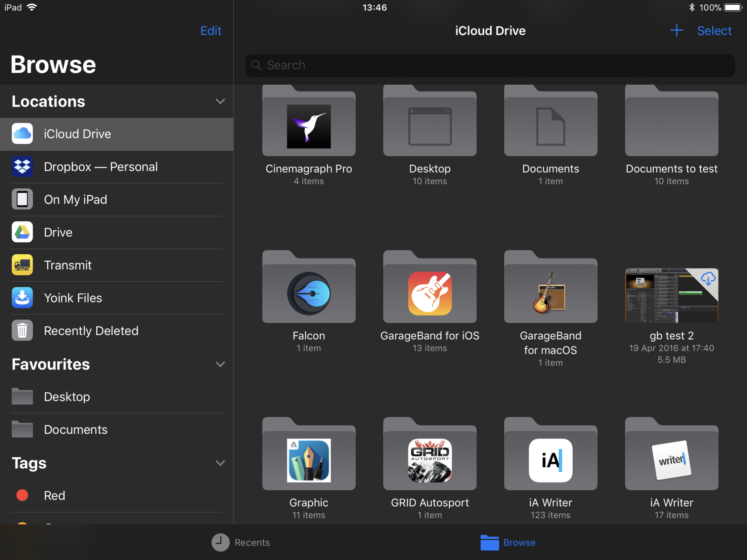Select Transmit location
Viewport: 747px width, 560px height.
click(117, 265)
